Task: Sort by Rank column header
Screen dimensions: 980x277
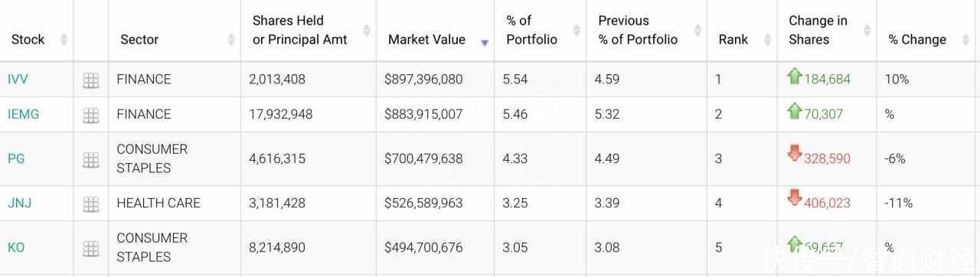Action: pos(733,39)
